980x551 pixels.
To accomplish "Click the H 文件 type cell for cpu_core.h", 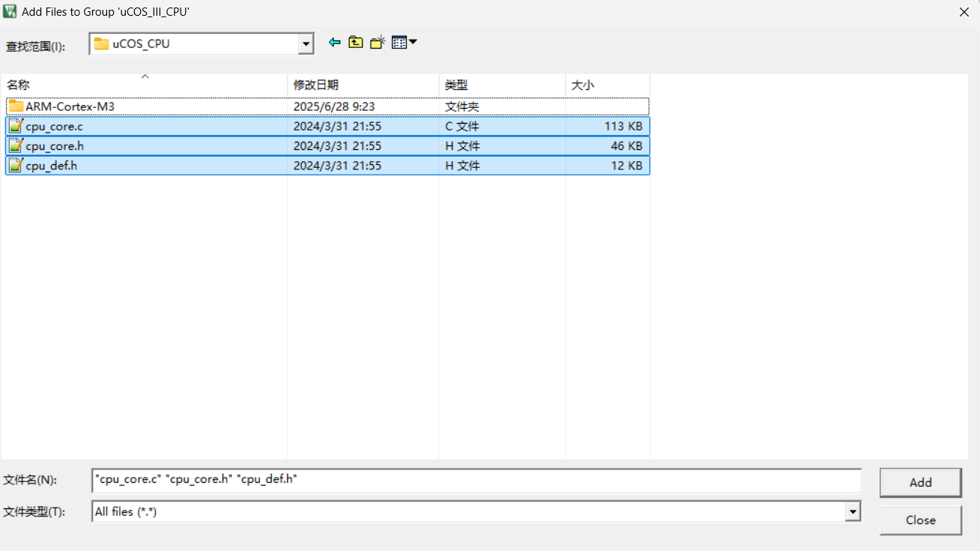I will click(462, 145).
